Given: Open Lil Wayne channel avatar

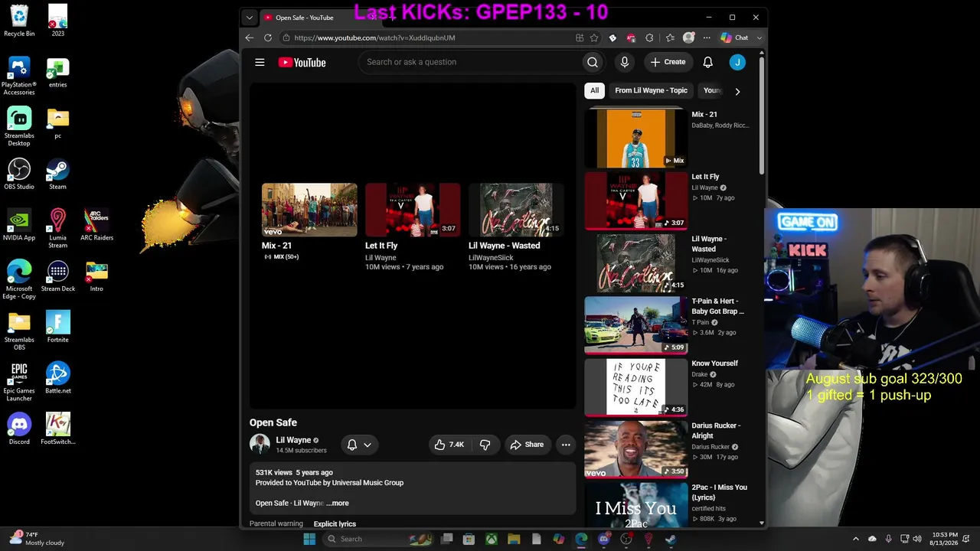Looking at the screenshot, I should [260, 444].
